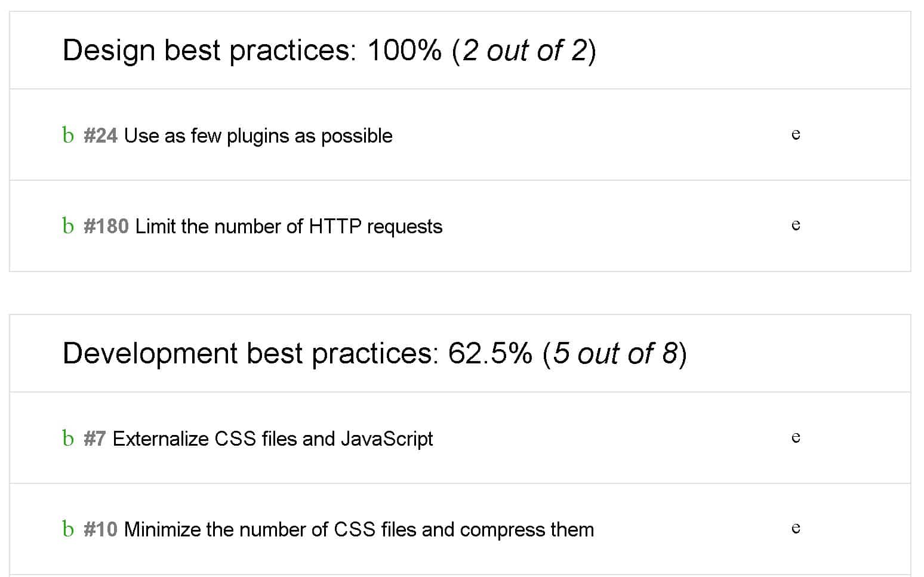Click the '2 out of 2' score text
The image size is (924, 577).
tap(525, 50)
